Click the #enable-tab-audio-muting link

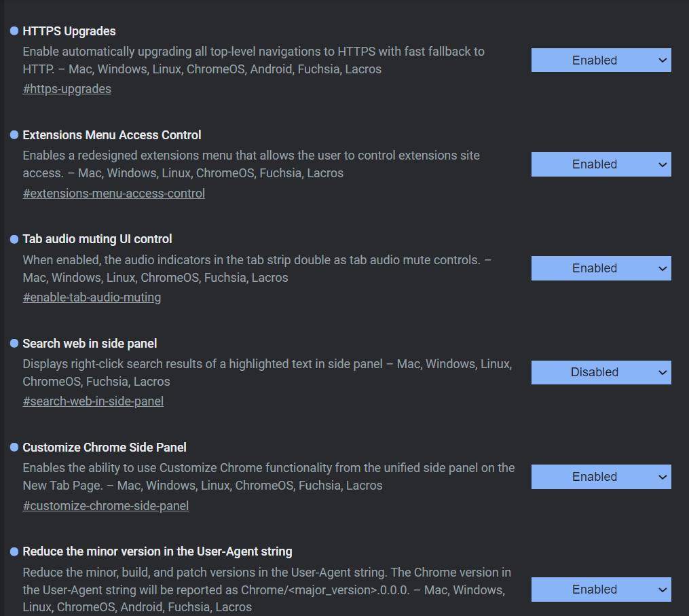coord(92,297)
